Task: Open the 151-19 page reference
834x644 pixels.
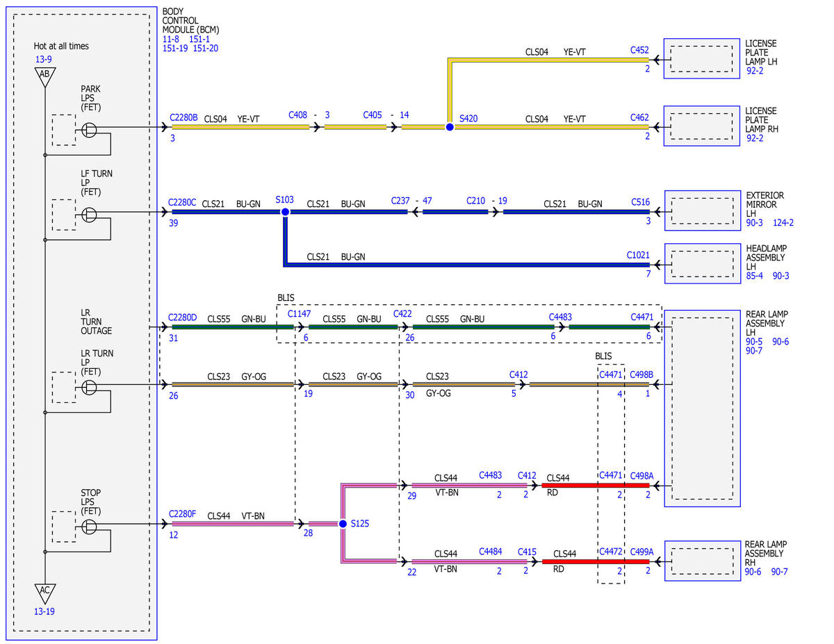Action: (174, 49)
